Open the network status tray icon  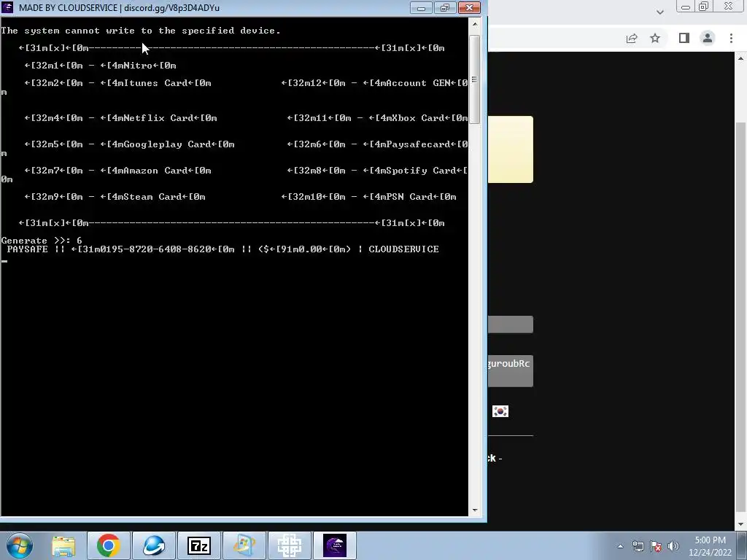pyautogui.click(x=638, y=546)
